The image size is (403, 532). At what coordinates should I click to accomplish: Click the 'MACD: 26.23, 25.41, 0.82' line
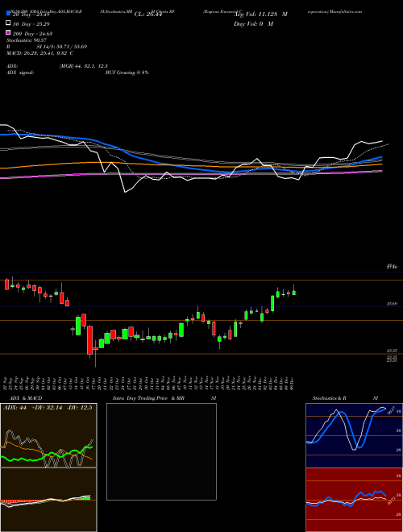39,53
